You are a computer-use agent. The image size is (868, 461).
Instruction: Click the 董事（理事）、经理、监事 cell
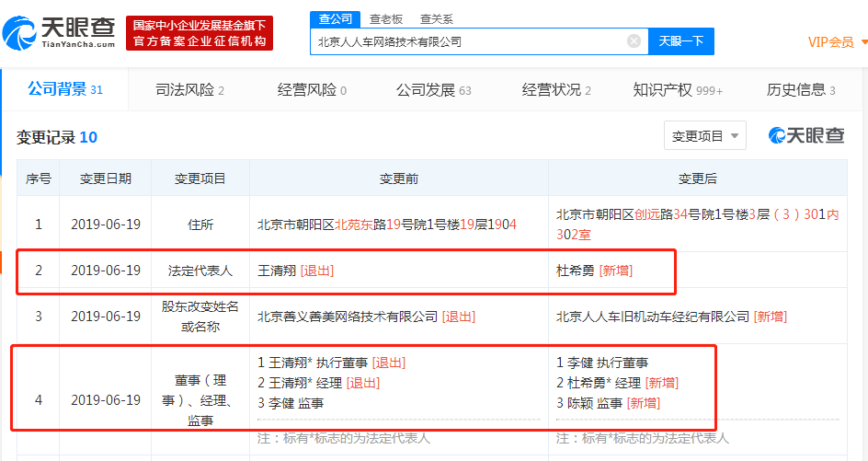click(x=200, y=400)
